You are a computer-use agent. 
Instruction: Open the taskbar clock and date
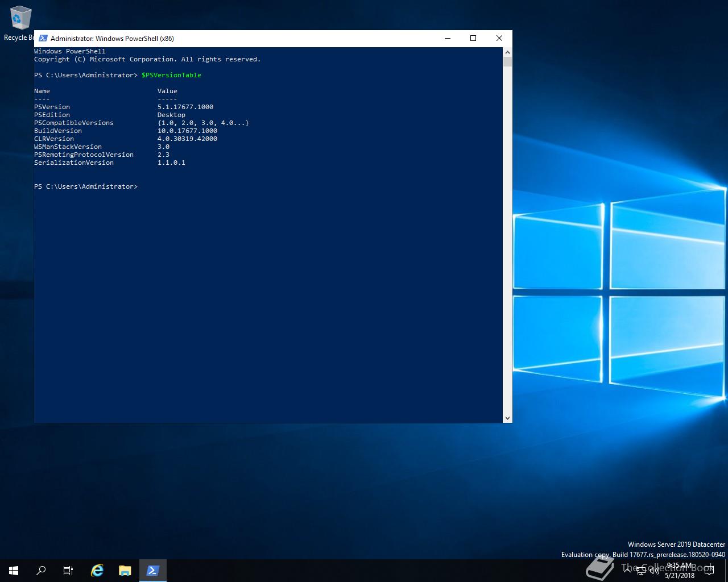pyautogui.click(x=679, y=571)
